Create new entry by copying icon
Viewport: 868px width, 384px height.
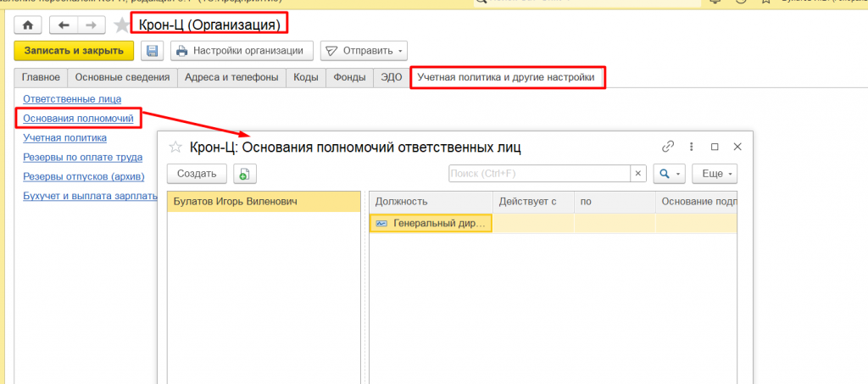(244, 174)
